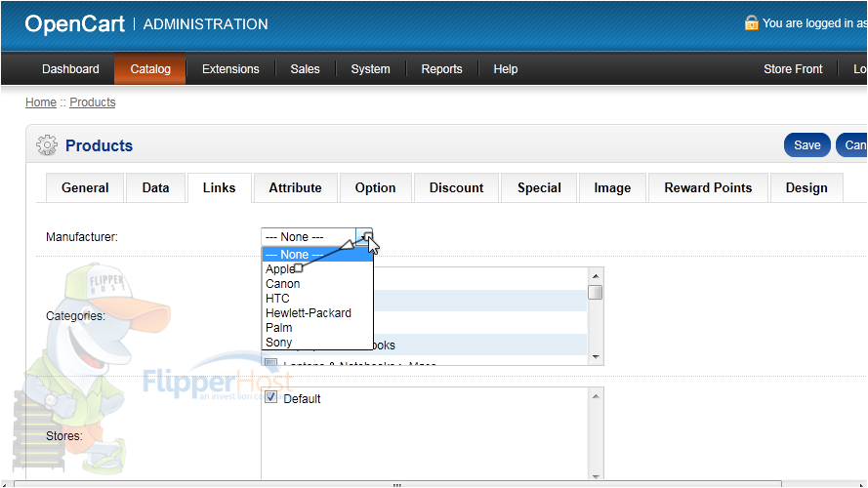Choose Hewlett-Packard from manufacturer list

(317, 313)
